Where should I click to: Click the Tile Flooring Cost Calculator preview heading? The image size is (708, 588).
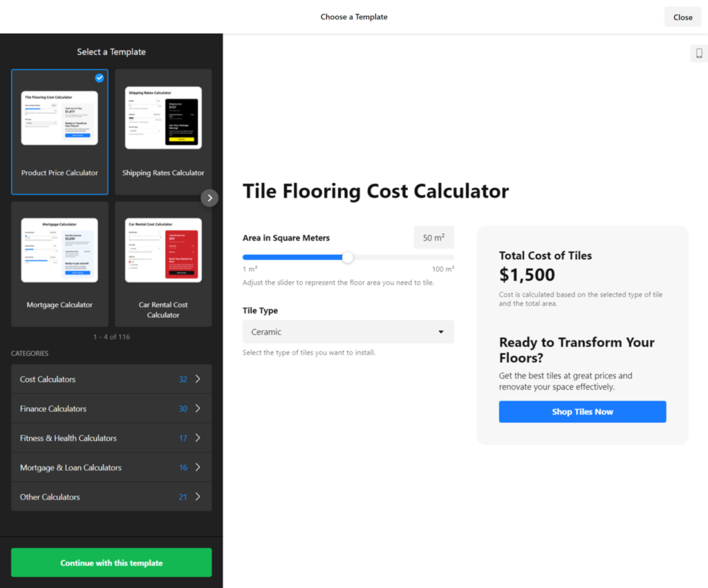[375, 191]
